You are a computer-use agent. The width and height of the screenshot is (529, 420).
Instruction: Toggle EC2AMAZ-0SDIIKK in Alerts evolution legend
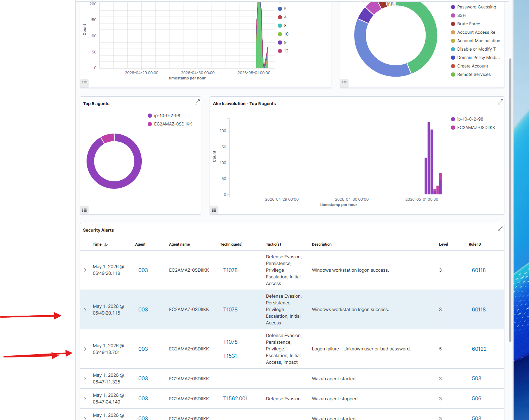coord(473,128)
